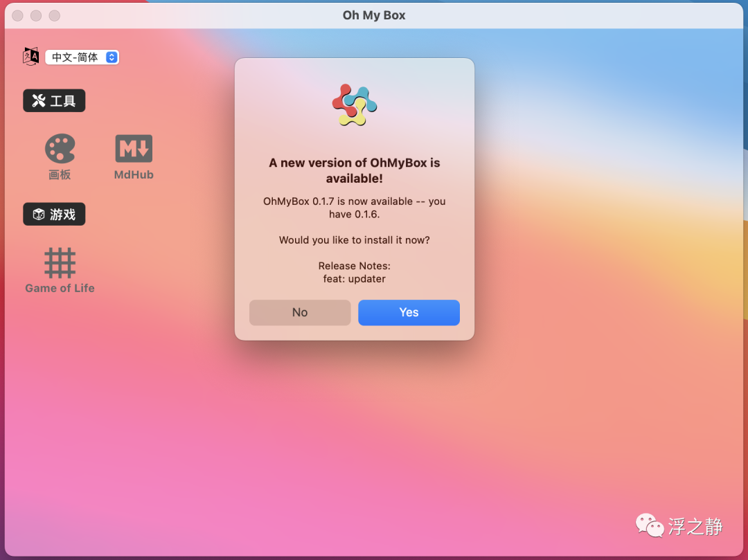Select the 游戏 games category header
Image resolution: width=748 pixels, height=560 pixels.
tap(54, 214)
